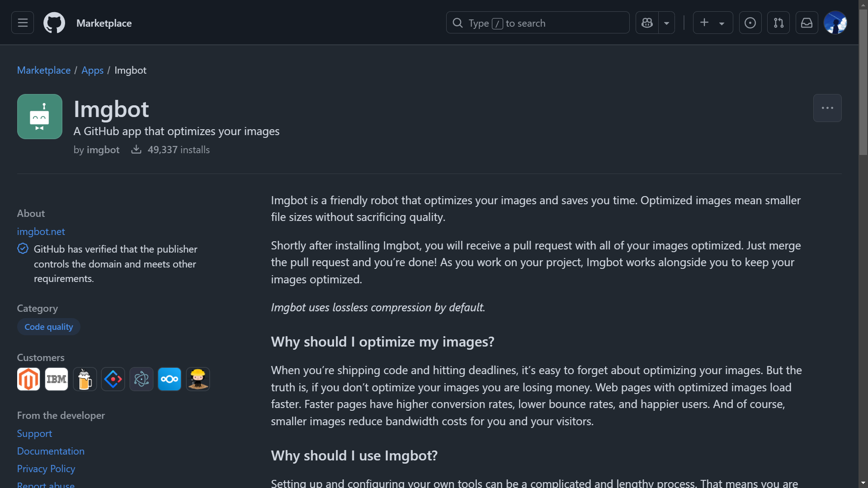Open the Nextcloud customer logo
Screen dimensions: 868x488
[170, 379]
